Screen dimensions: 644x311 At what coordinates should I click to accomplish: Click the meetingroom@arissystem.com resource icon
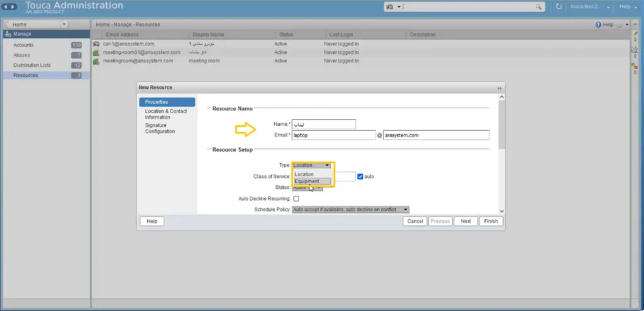[96, 61]
